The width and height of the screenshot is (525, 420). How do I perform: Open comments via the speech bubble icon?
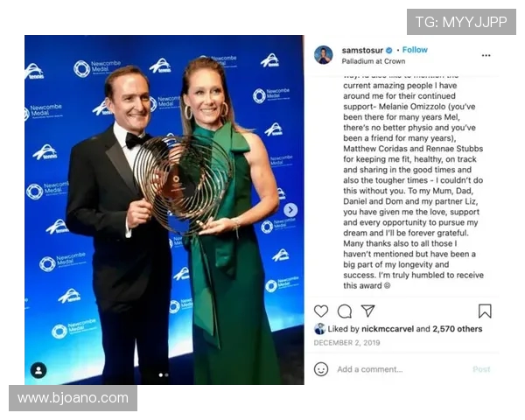click(x=345, y=311)
